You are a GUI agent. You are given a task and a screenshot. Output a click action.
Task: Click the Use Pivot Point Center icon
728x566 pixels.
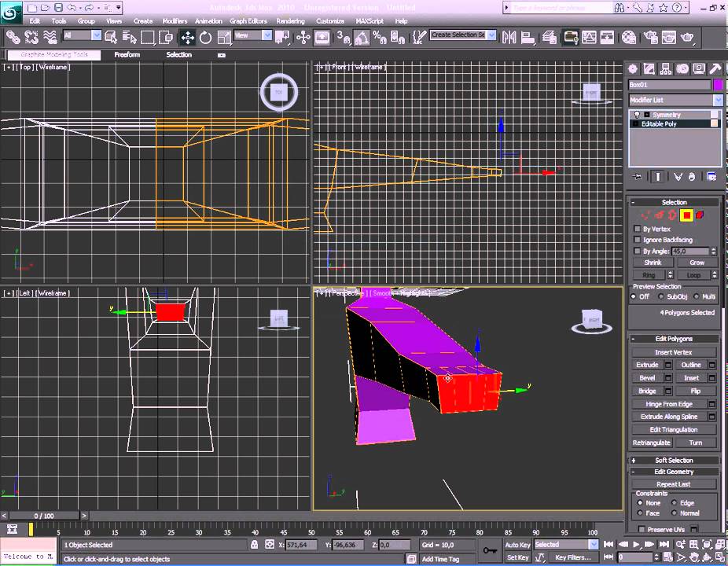coord(282,37)
